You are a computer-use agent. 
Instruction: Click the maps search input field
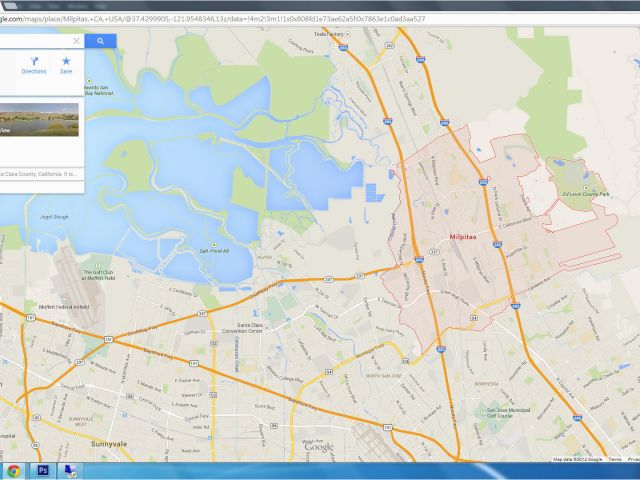pyautogui.click(x=36, y=41)
